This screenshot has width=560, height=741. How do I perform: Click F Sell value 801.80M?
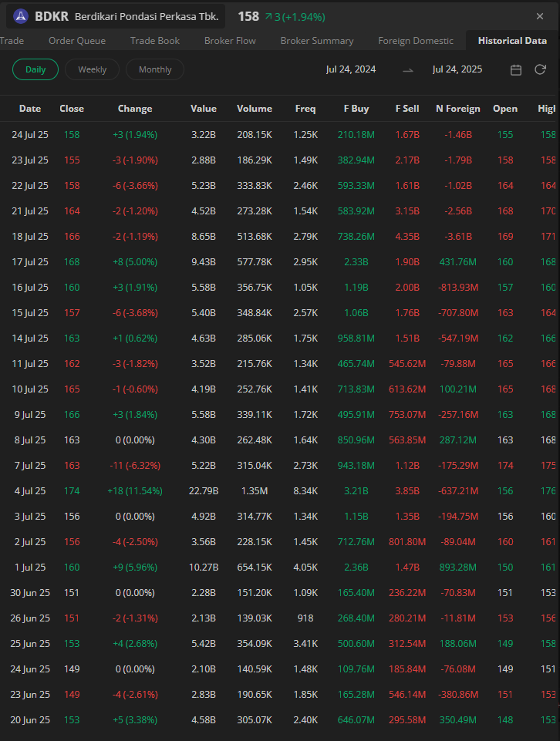point(407,542)
